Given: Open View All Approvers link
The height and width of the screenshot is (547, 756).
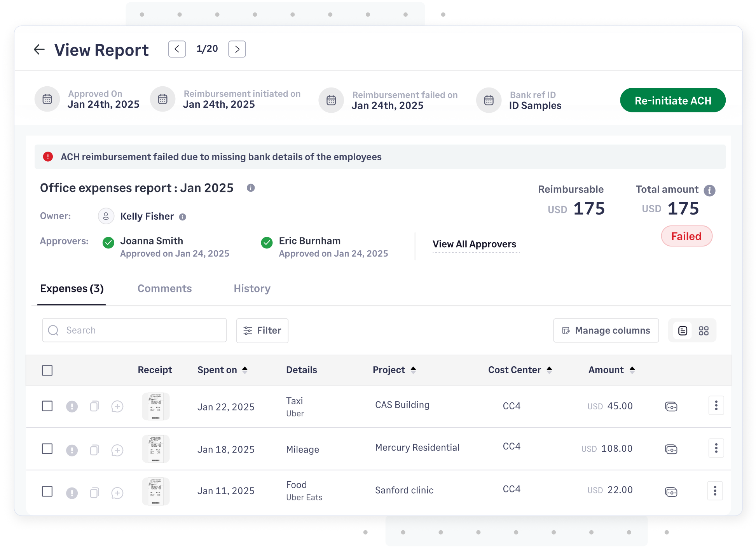Looking at the screenshot, I should click(x=474, y=244).
